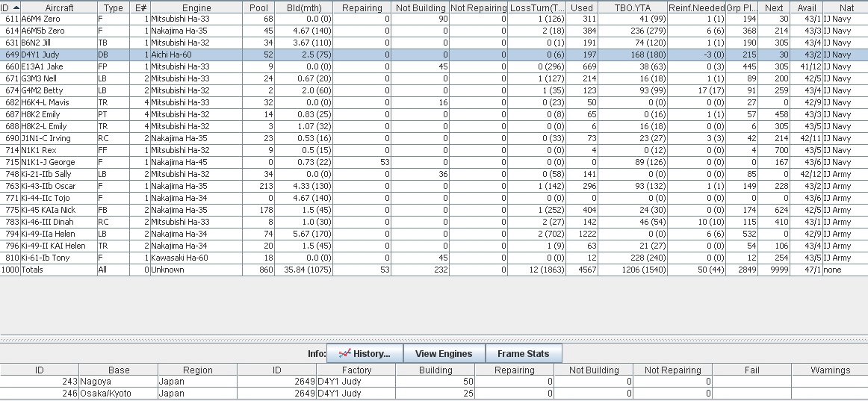Select the G3M3 Nell row

434,78
